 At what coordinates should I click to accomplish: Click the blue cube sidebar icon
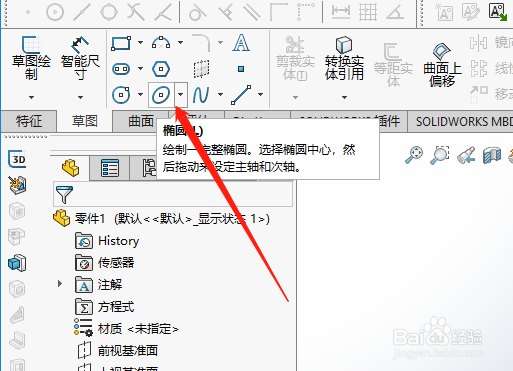point(17,263)
